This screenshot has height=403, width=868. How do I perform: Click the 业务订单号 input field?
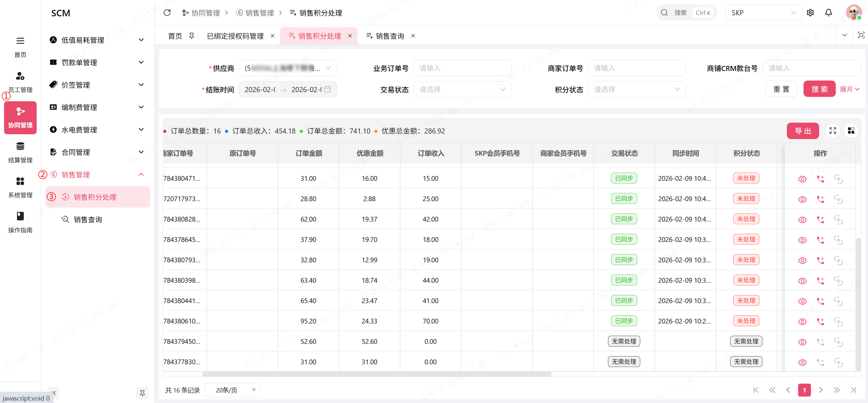click(462, 68)
